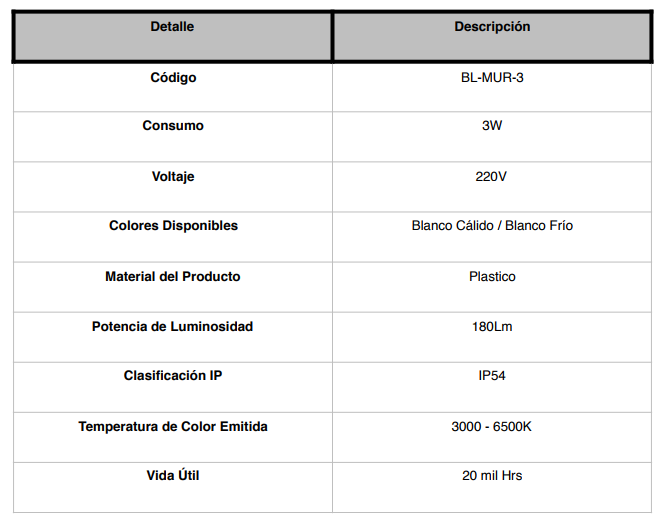Select the 3000 - 6500K value
662x528 pixels.
click(x=491, y=427)
